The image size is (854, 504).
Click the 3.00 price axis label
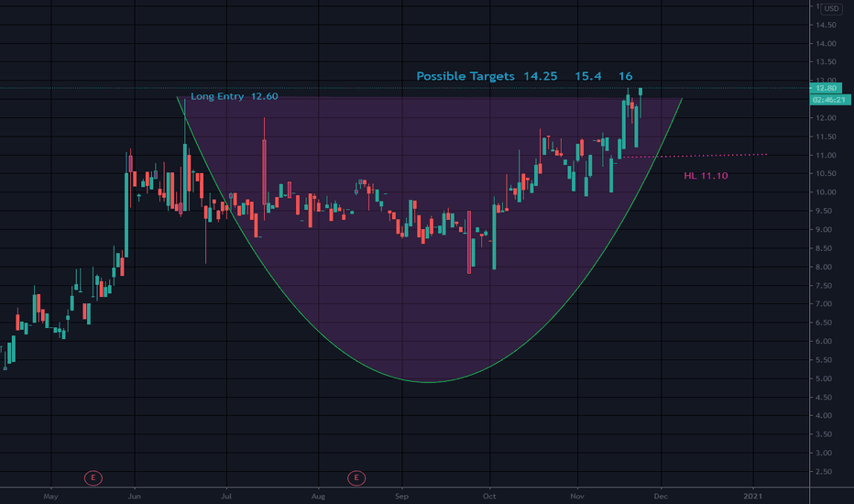coord(826,453)
